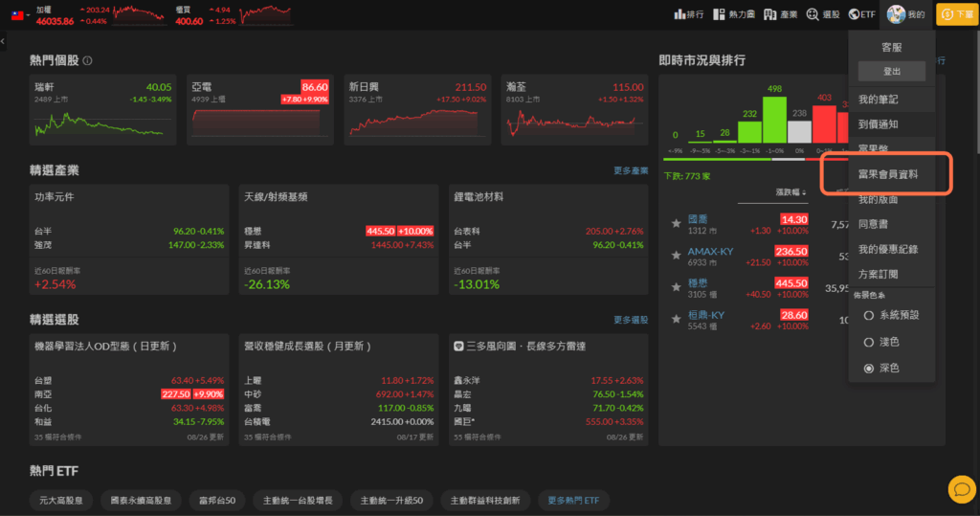The width and height of the screenshot is (980, 516).
Task: Select the 淺色 light theme radio button
Action: 868,342
